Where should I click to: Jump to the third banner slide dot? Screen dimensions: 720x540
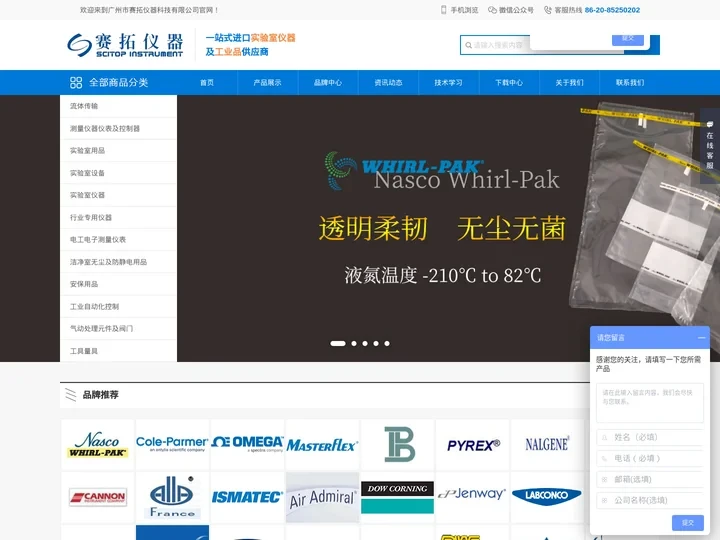[365, 343]
